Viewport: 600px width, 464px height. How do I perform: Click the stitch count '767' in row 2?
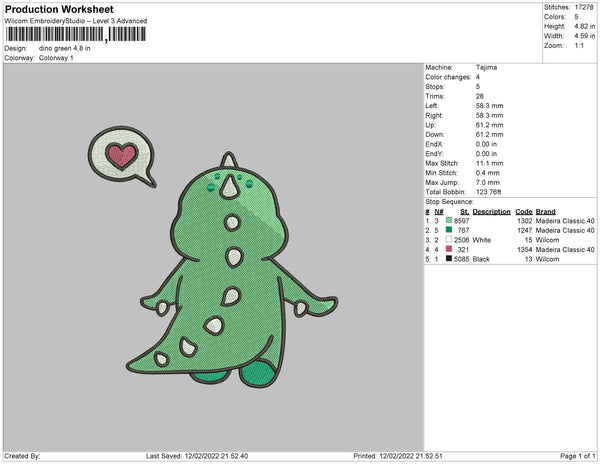(x=463, y=230)
